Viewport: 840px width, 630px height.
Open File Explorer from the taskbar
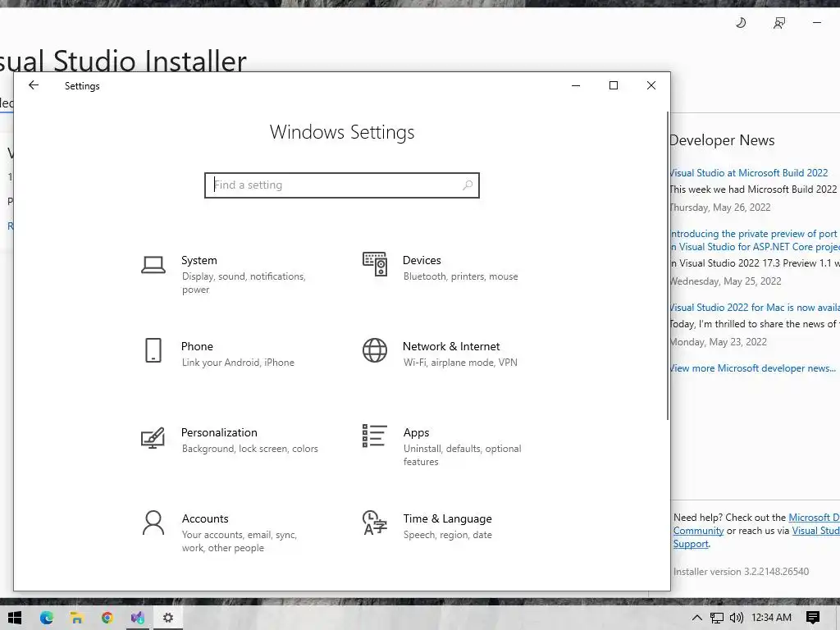tap(76, 618)
